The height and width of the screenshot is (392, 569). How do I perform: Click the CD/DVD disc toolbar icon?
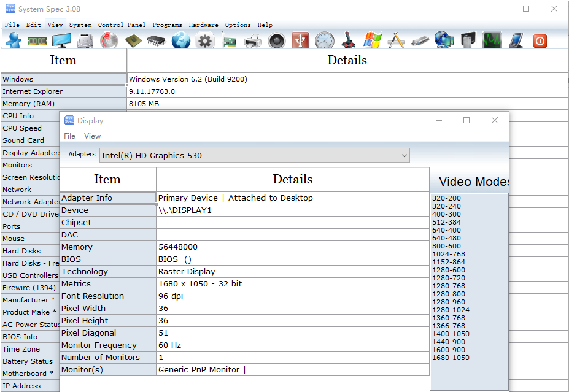(x=109, y=40)
